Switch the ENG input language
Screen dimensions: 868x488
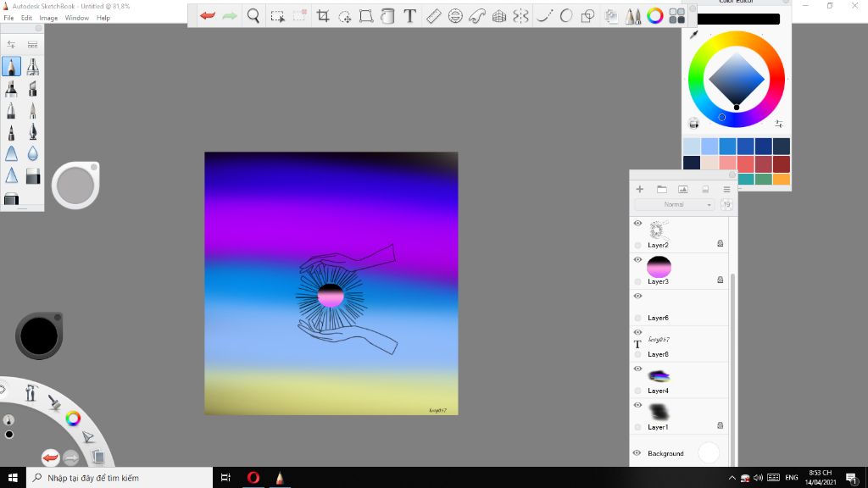792,478
